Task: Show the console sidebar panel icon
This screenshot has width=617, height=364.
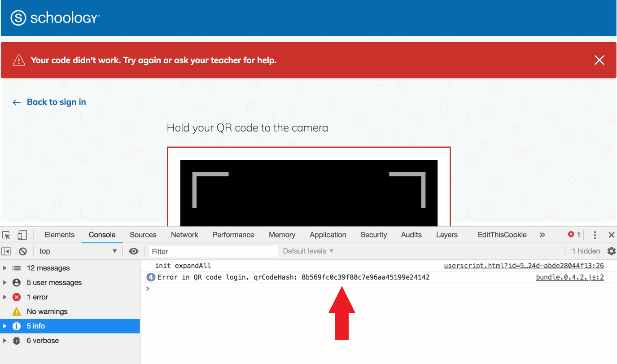Action: 7,251
